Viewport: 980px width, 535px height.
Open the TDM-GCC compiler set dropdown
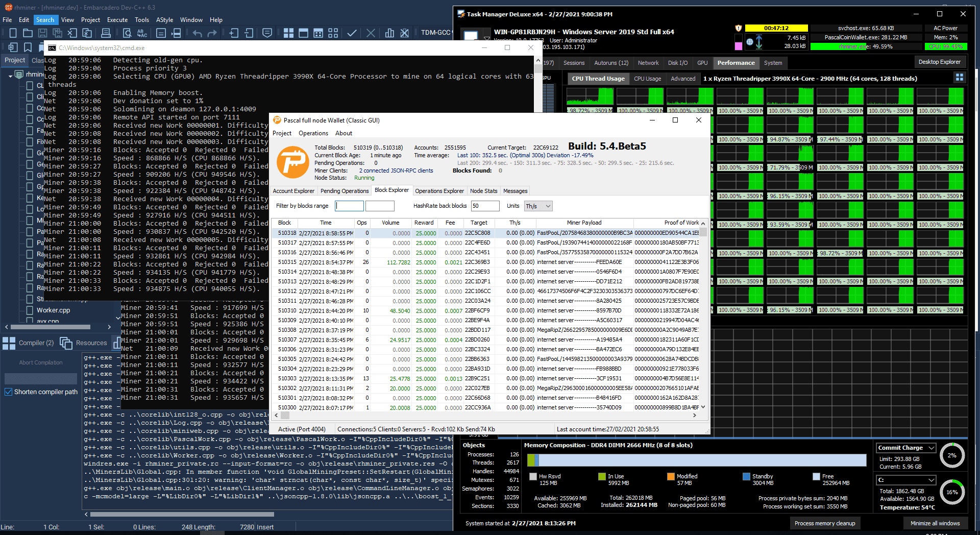(435, 33)
